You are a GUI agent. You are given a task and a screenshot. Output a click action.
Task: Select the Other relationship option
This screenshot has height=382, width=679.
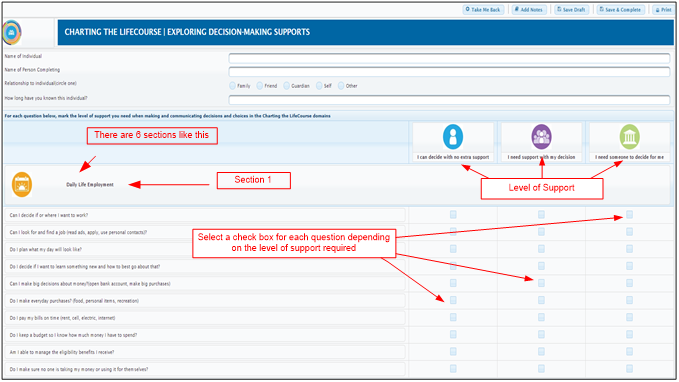pyautogui.click(x=341, y=86)
